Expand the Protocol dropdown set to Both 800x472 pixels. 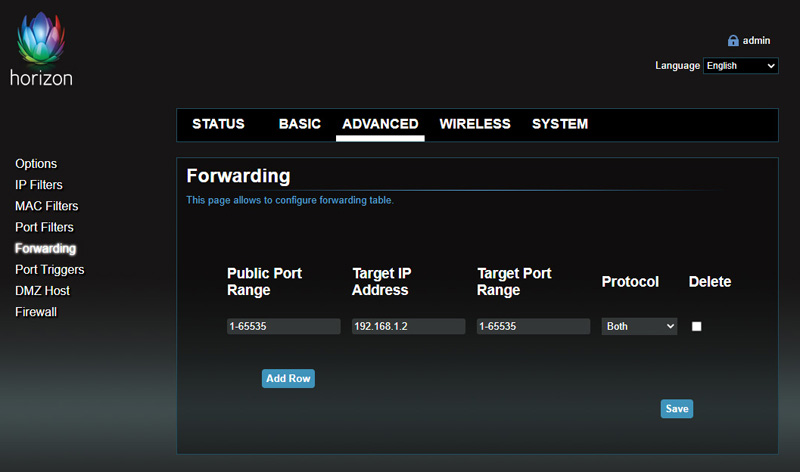[639, 327]
